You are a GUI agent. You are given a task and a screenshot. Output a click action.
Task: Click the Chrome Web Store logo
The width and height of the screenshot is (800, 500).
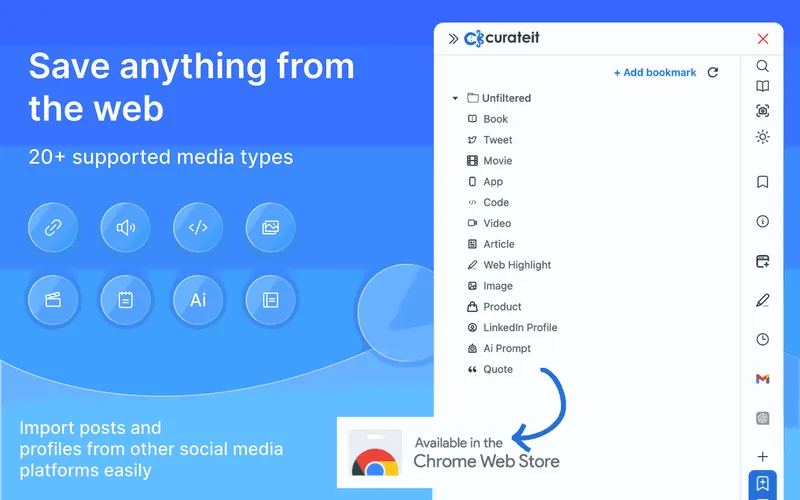375,453
